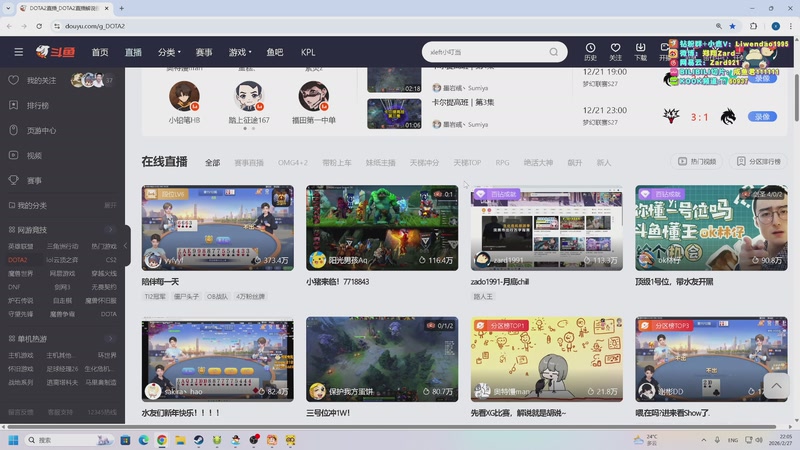Expand 网游竞技 category arrow
The image size is (800, 450).
110,230
